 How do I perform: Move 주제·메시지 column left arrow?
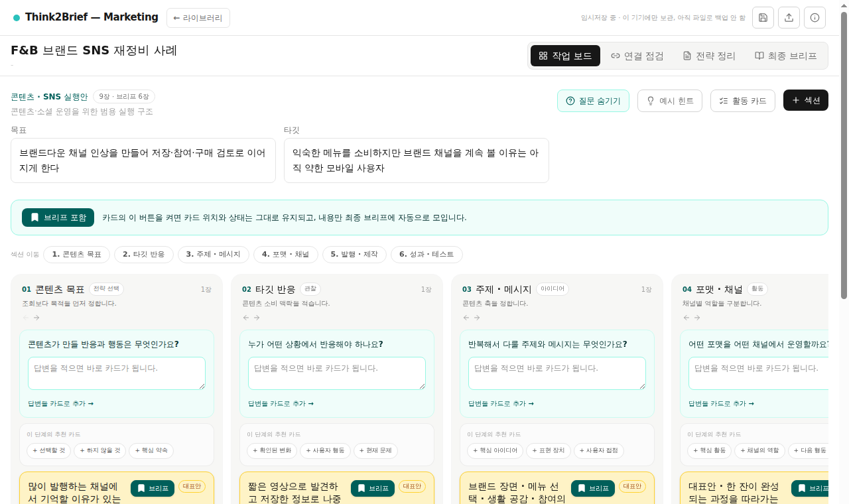click(466, 318)
